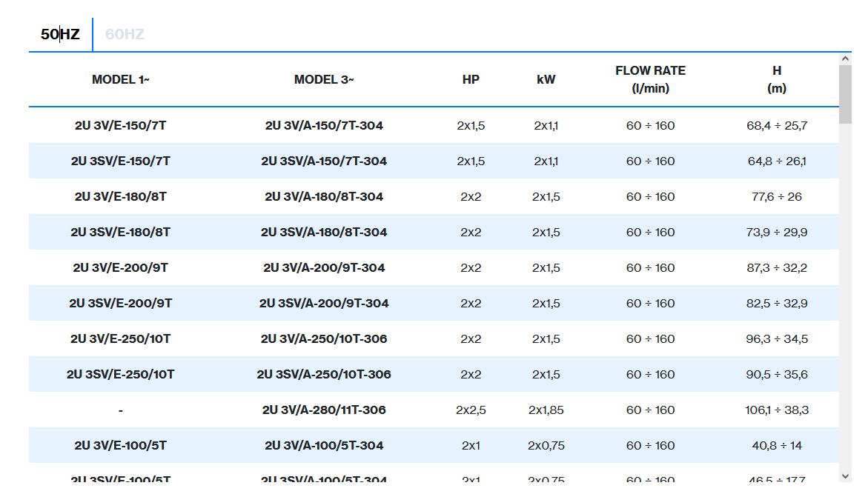
Task: Click model 2U 3SV/E-250/10T cell
Action: click(120, 375)
